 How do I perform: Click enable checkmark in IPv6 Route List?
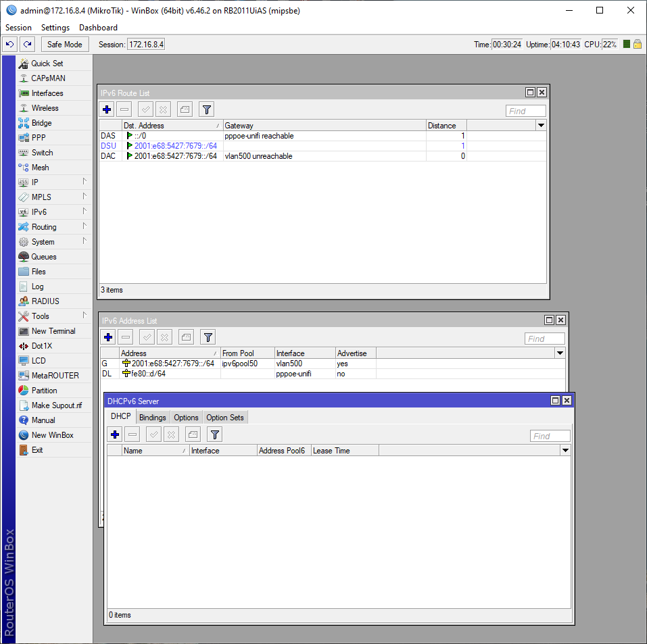[145, 109]
